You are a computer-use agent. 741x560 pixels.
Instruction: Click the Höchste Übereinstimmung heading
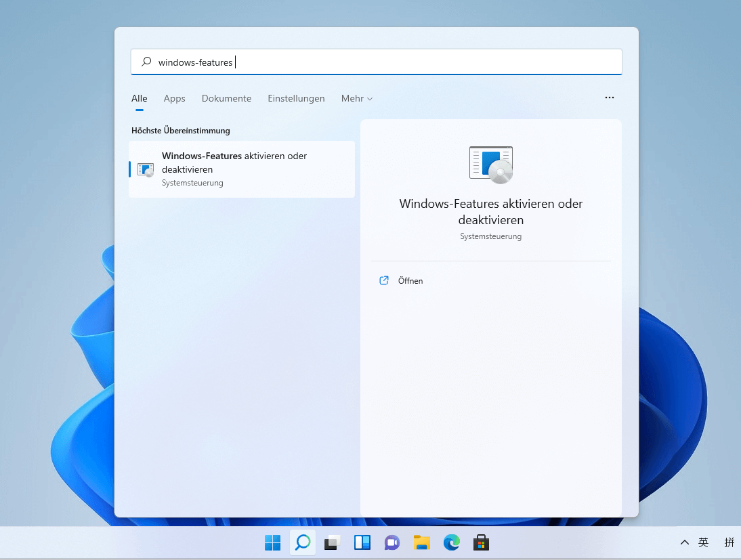(x=181, y=131)
